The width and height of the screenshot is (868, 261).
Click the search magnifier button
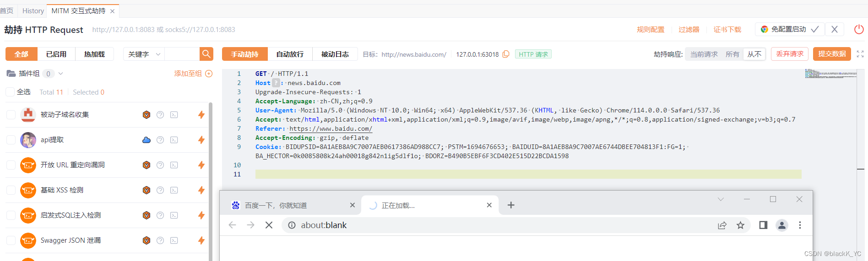206,54
